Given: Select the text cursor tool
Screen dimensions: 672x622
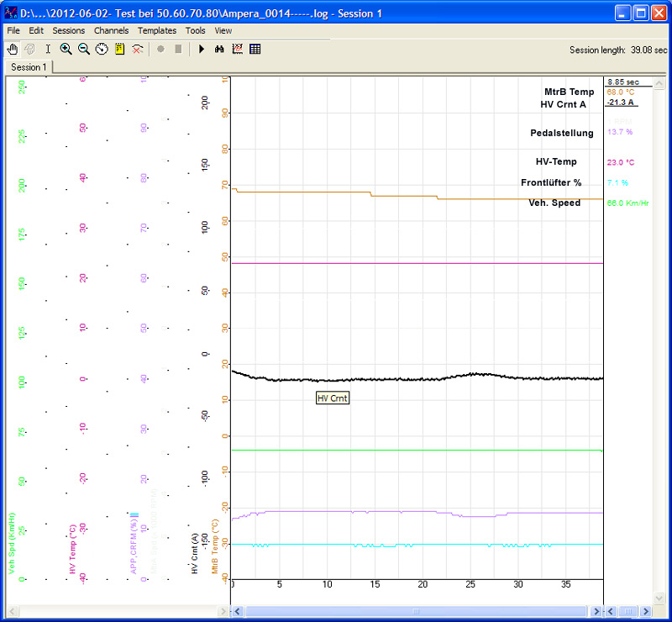Looking at the screenshot, I should [x=48, y=50].
